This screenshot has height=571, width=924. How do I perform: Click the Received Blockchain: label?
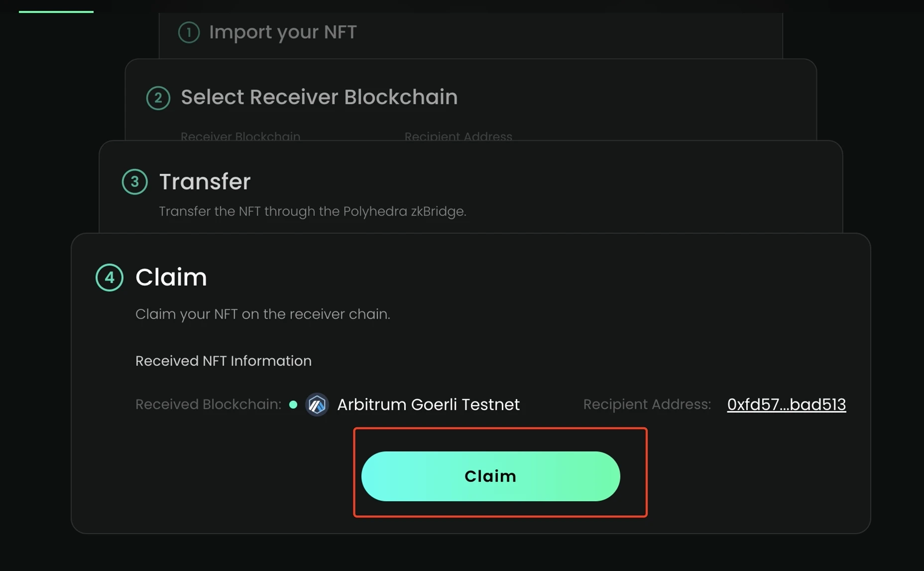click(208, 404)
